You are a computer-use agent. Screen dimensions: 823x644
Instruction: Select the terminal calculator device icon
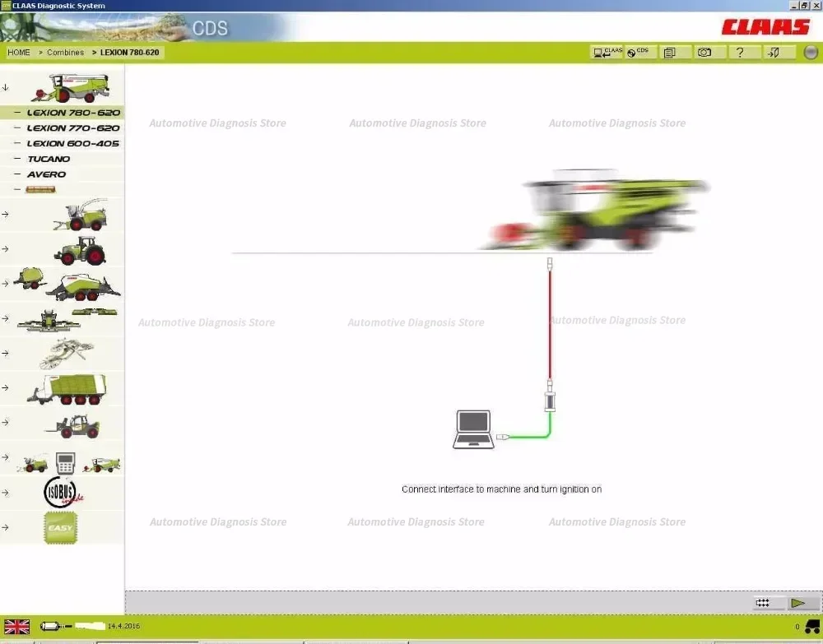point(65,463)
